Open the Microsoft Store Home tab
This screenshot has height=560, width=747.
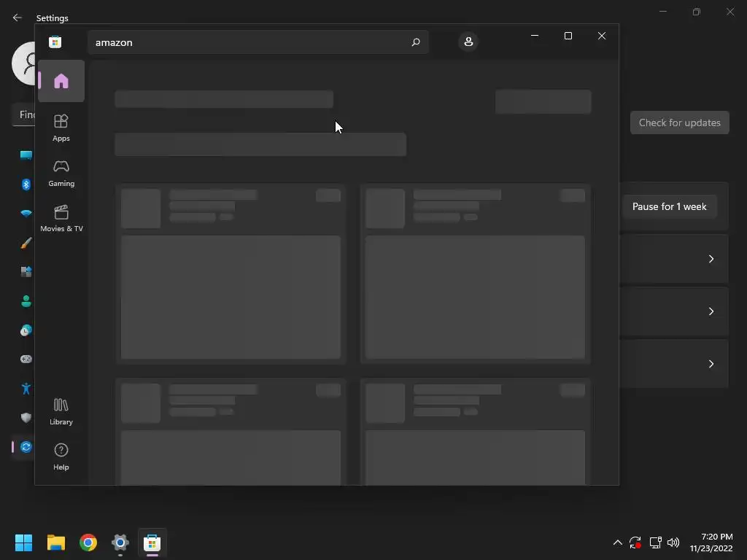pos(61,81)
